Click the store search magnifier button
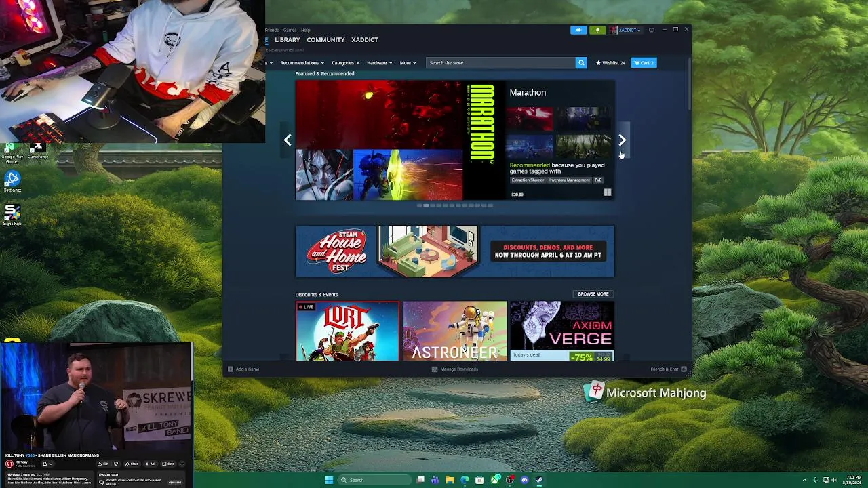This screenshot has width=868, height=488. point(581,62)
